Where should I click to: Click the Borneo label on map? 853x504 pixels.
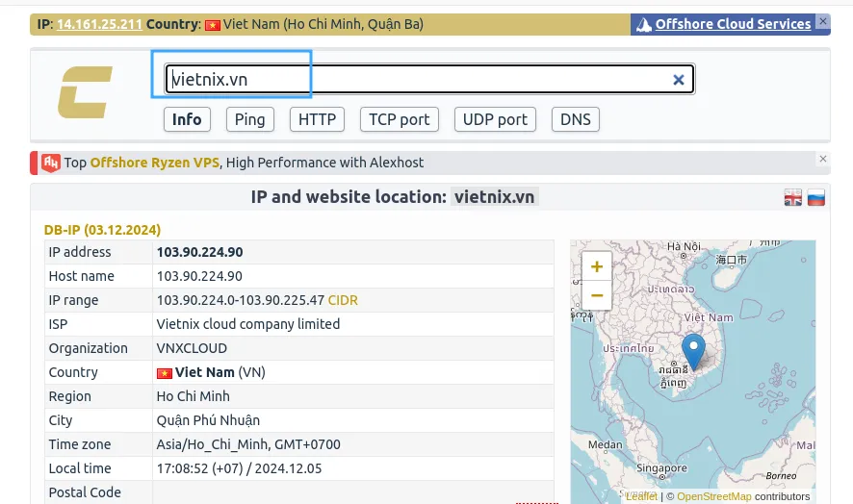781,476
